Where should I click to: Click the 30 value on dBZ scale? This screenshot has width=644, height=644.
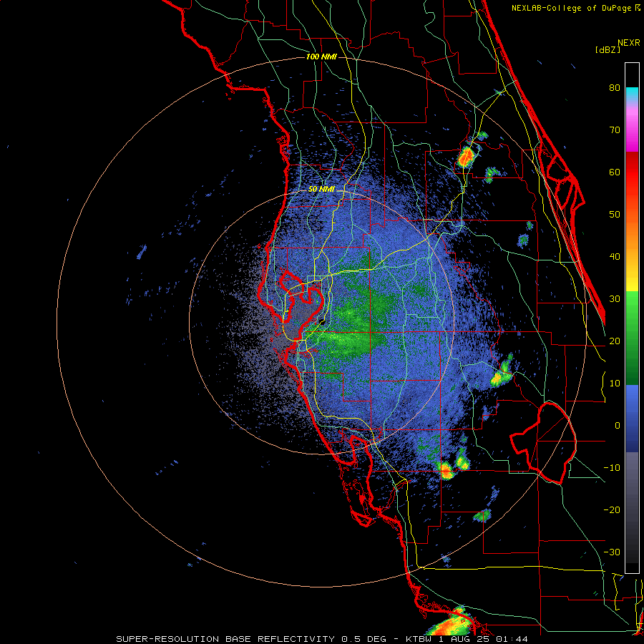click(x=615, y=299)
